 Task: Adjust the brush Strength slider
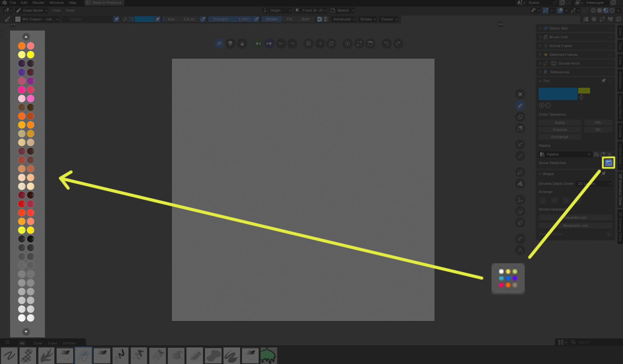tap(231, 19)
